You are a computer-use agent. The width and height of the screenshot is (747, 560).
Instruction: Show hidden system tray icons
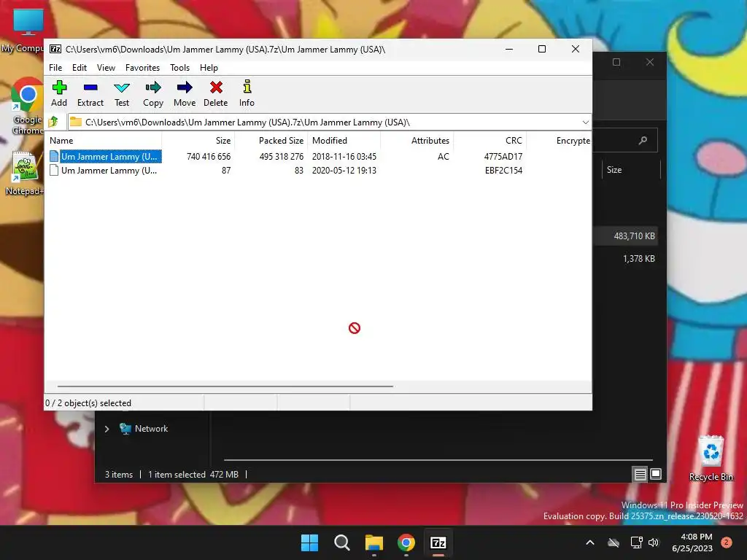coord(589,542)
